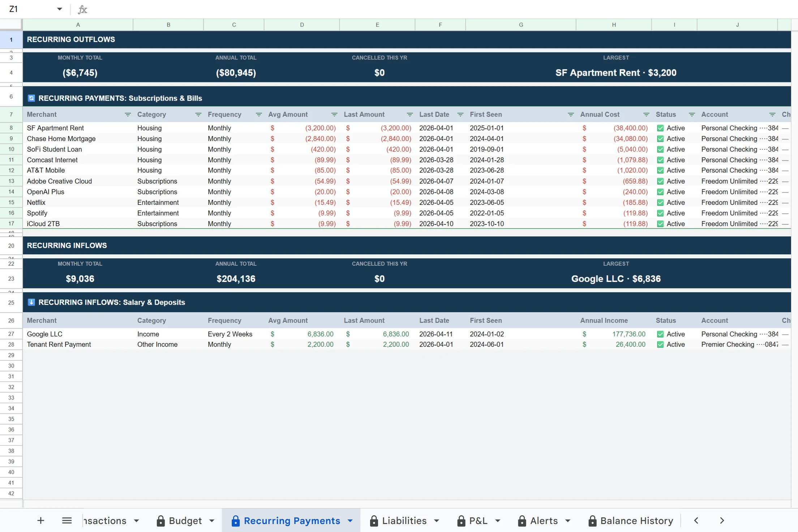Viewport: 798px width, 532px height.
Task: Click the scroll sheet tabs right arrow
Action: point(722,520)
